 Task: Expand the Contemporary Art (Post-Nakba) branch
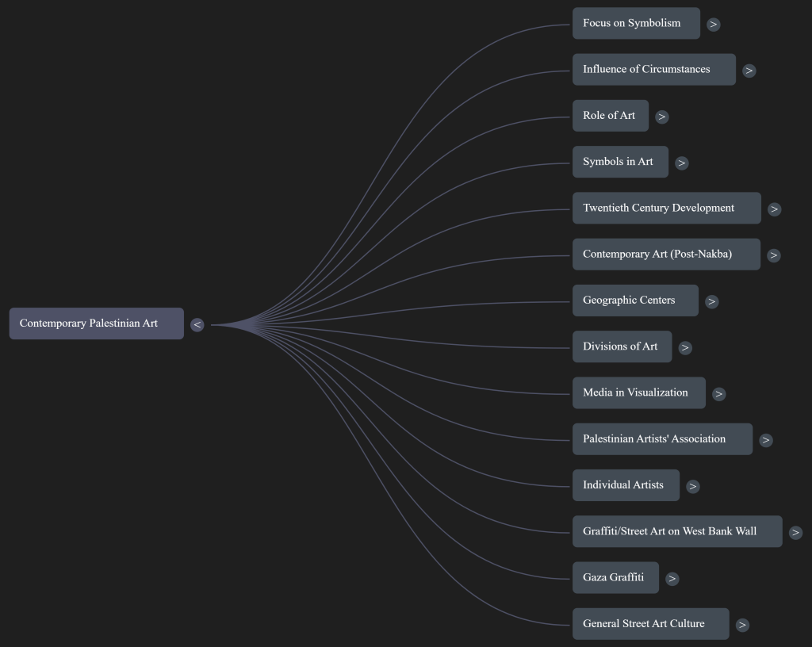pyautogui.click(x=773, y=255)
